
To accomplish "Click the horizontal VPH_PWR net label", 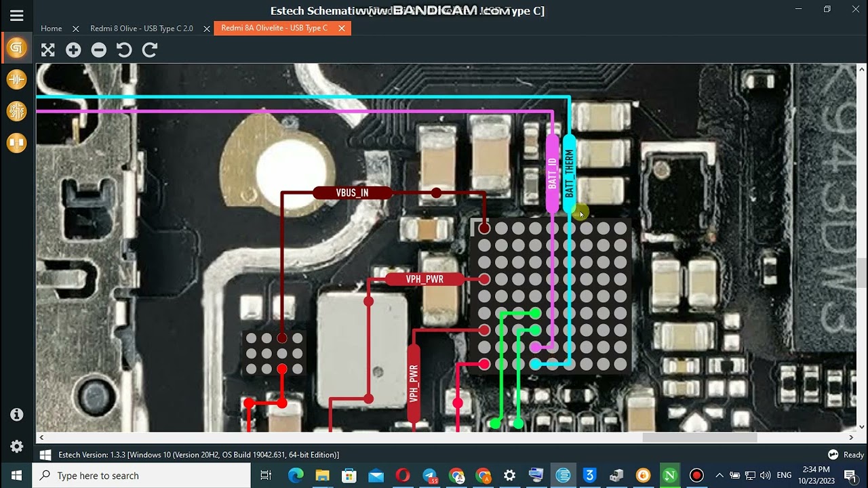I will click(x=425, y=279).
